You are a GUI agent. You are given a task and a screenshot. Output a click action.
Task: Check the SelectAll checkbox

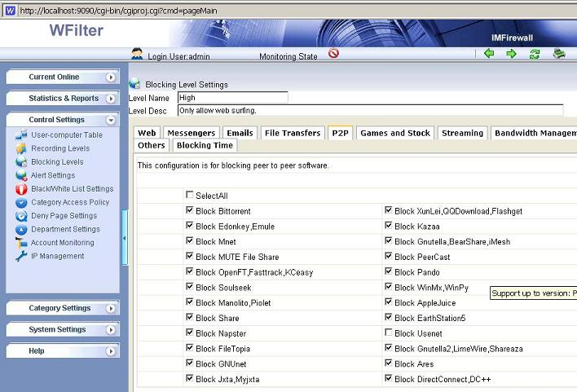coord(190,194)
